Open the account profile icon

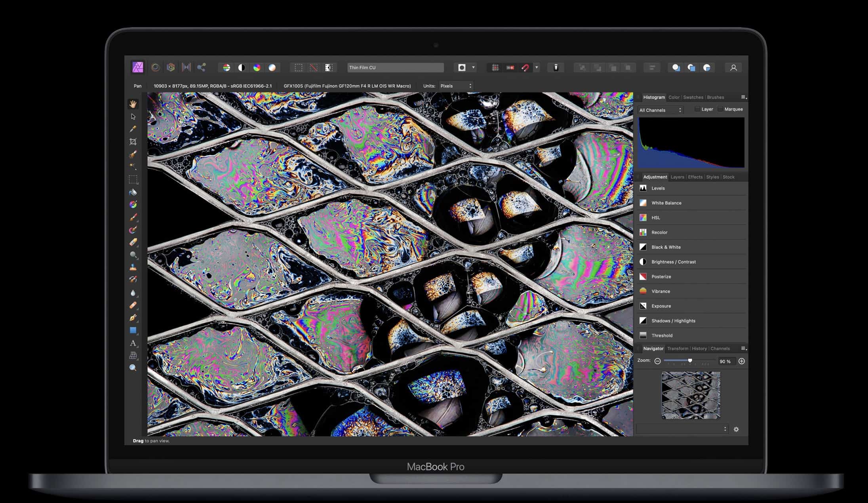[733, 68]
